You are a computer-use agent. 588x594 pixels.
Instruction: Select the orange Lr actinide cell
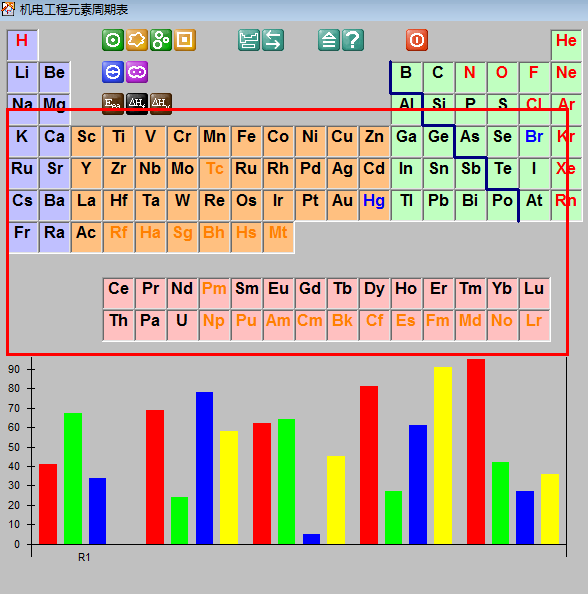click(534, 325)
